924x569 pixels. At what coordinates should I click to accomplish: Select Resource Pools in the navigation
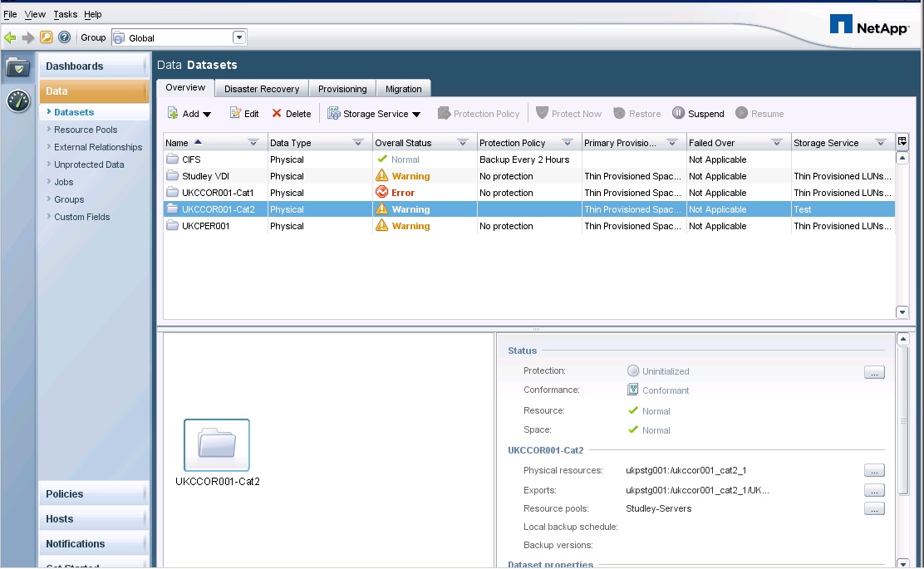[86, 130]
